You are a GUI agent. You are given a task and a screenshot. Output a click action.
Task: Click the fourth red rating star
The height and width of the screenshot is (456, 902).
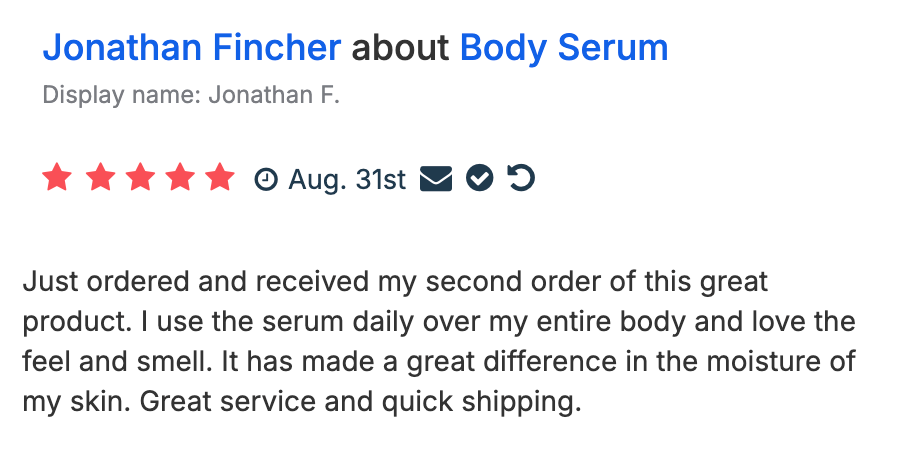[179, 179]
